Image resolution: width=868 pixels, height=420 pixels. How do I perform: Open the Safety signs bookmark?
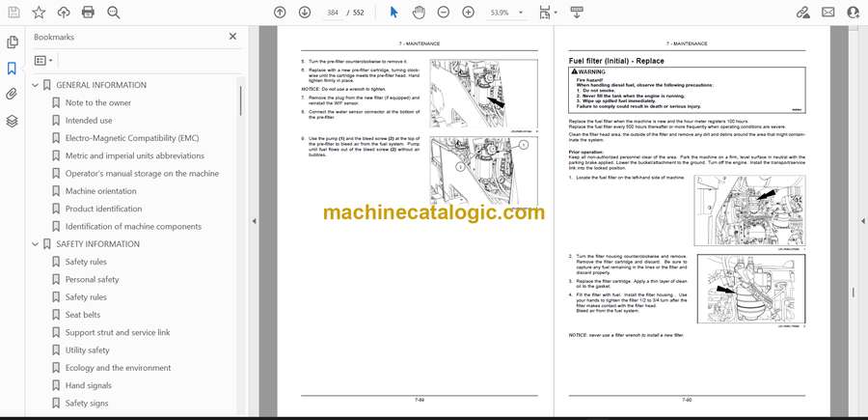click(x=87, y=404)
